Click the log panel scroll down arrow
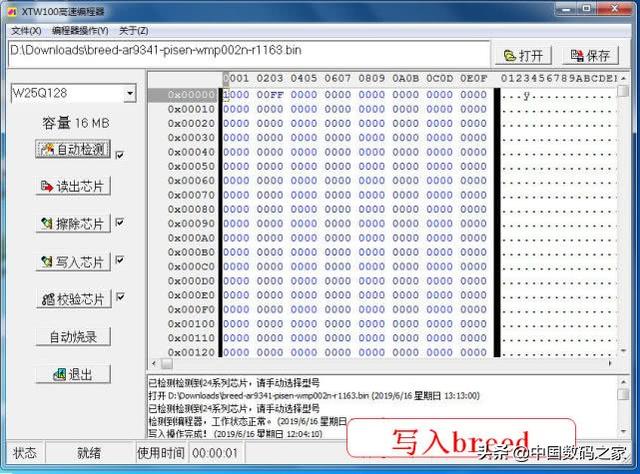 (623, 431)
